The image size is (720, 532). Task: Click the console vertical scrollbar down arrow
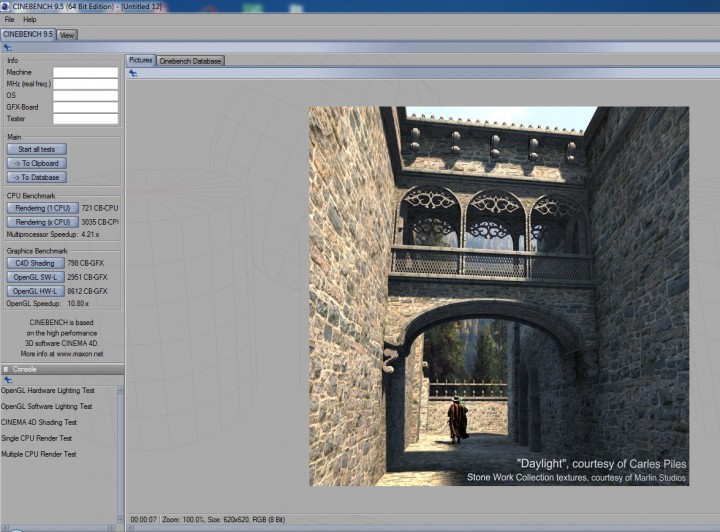tap(120, 520)
